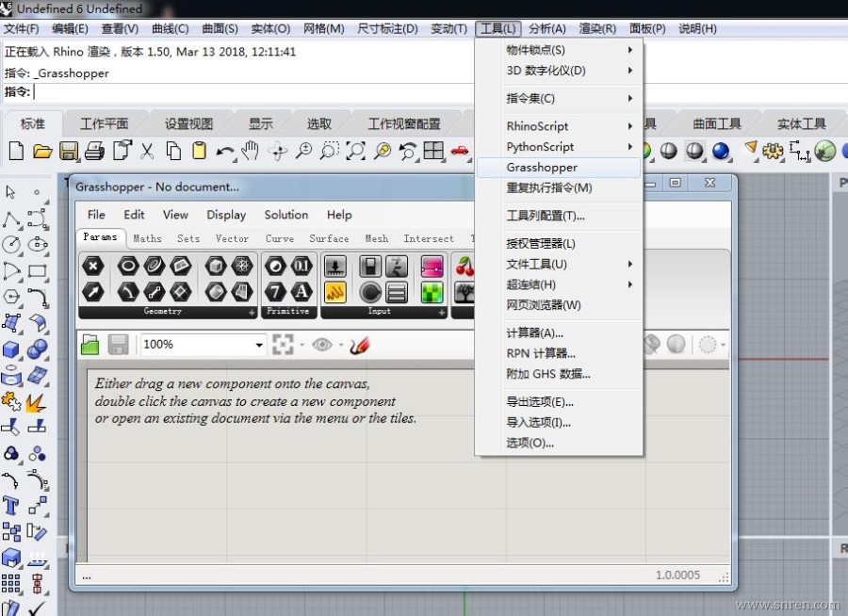This screenshot has width=848, height=616.
Task: Click the Text A primitive icon
Action: 302,292
